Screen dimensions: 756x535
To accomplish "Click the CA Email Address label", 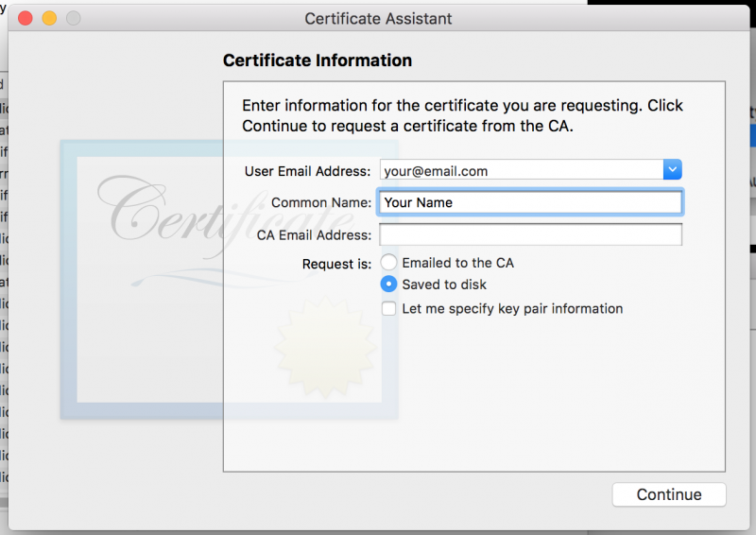I will pos(314,234).
